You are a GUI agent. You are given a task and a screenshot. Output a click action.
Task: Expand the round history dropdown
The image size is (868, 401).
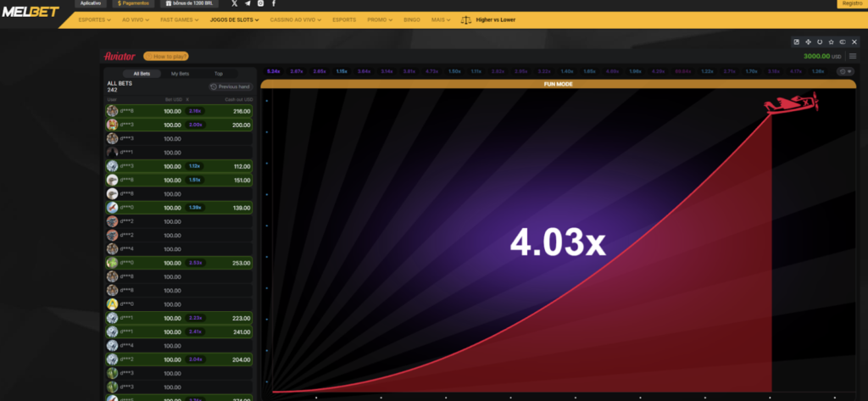click(x=845, y=71)
